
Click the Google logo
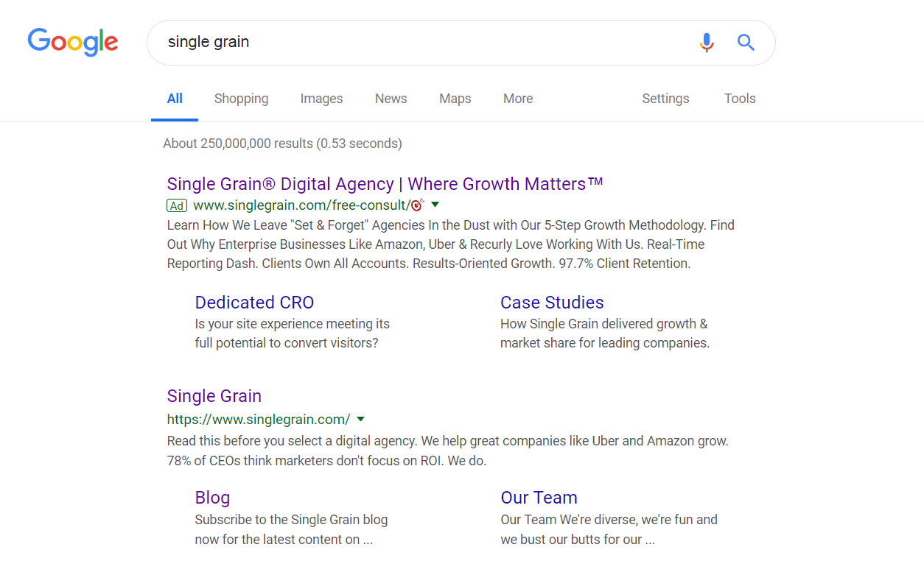coord(73,42)
